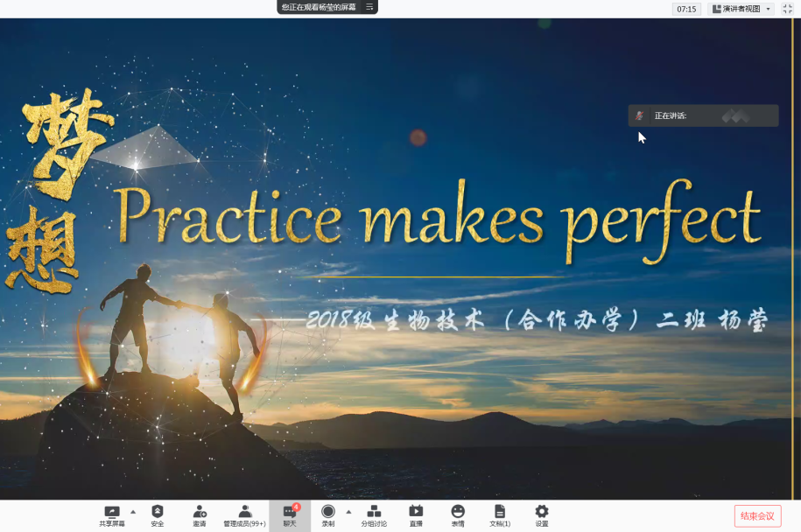Image resolution: width=801 pixels, height=532 pixels.
Task: Open the Security (安全) shield icon
Action: (x=158, y=512)
